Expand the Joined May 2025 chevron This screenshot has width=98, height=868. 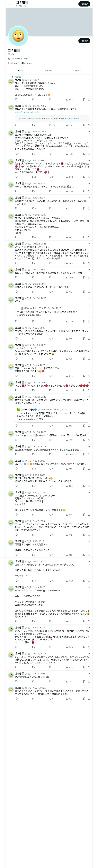click(29, 59)
